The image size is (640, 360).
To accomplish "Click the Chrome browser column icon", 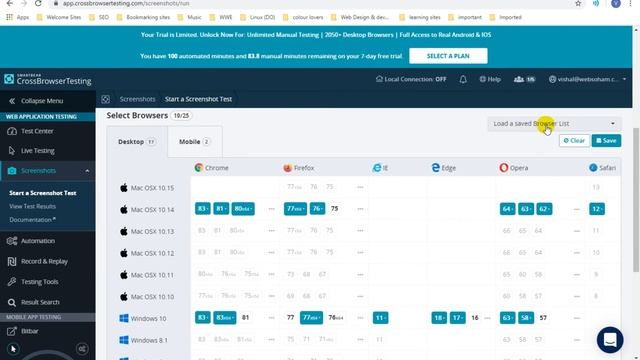I will pyautogui.click(x=199, y=168).
